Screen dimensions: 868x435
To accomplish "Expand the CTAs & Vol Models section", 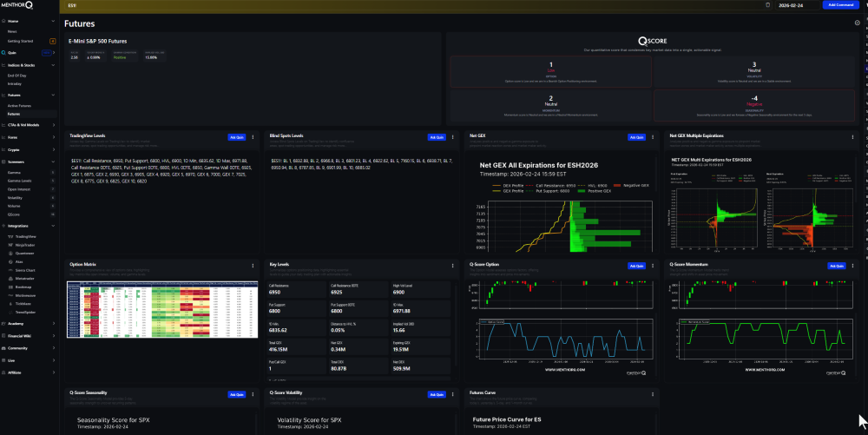I will tap(54, 125).
